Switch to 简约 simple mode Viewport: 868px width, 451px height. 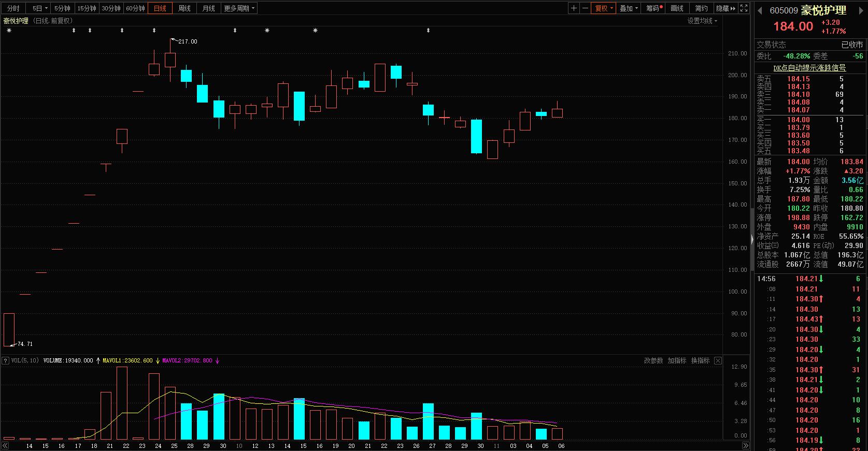tap(702, 8)
